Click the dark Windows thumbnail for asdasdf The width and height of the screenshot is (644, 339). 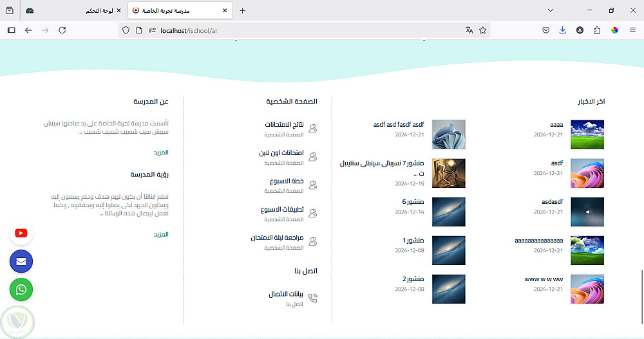(x=587, y=212)
